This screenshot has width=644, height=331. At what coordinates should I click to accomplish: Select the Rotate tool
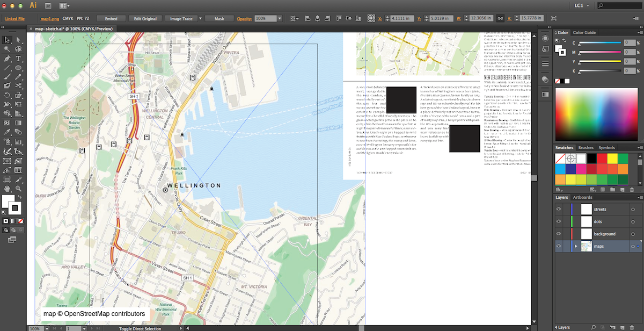[x=7, y=95]
